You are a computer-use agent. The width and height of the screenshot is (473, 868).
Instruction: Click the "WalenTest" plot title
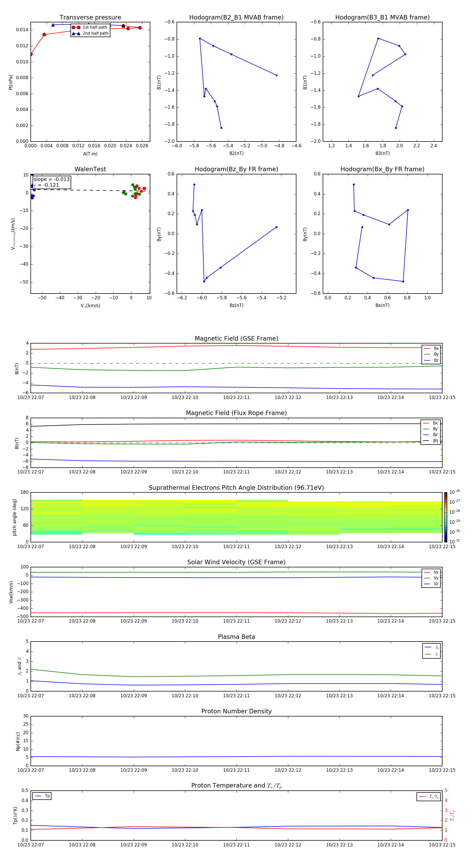(90, 169)
